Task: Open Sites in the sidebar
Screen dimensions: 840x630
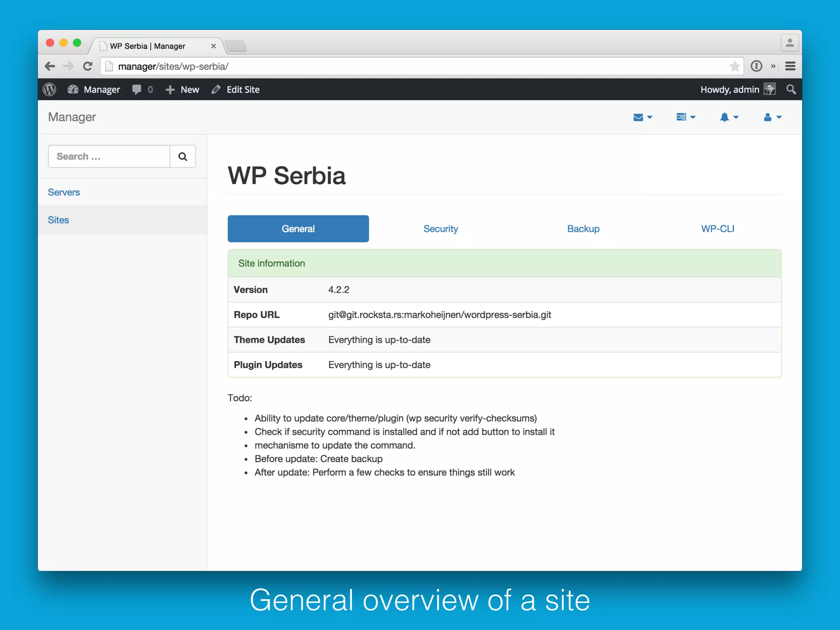Action: tap(58, 220)
